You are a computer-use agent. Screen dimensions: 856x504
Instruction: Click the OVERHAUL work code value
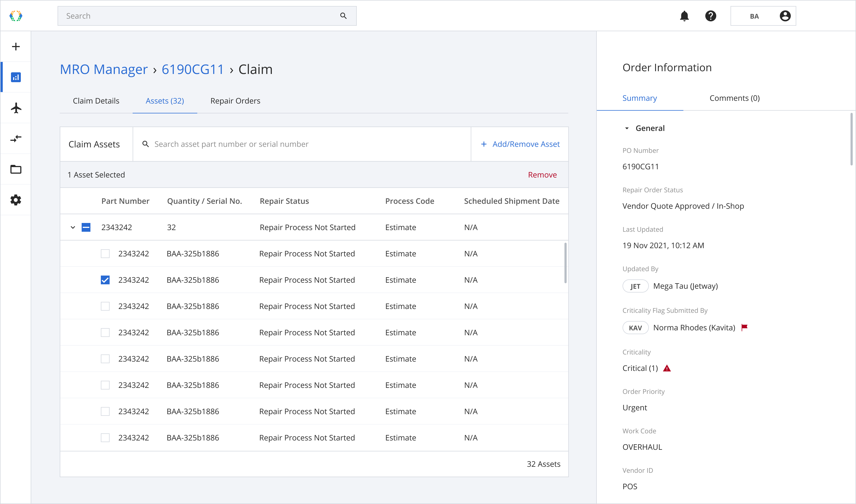click(x=642, y=447)
